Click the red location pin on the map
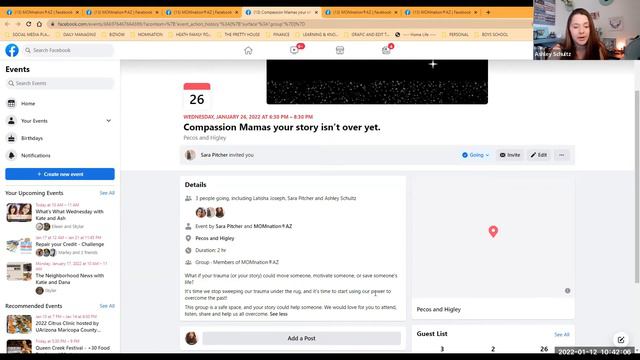This screenshot has height=360, width=640. point(493,231)
